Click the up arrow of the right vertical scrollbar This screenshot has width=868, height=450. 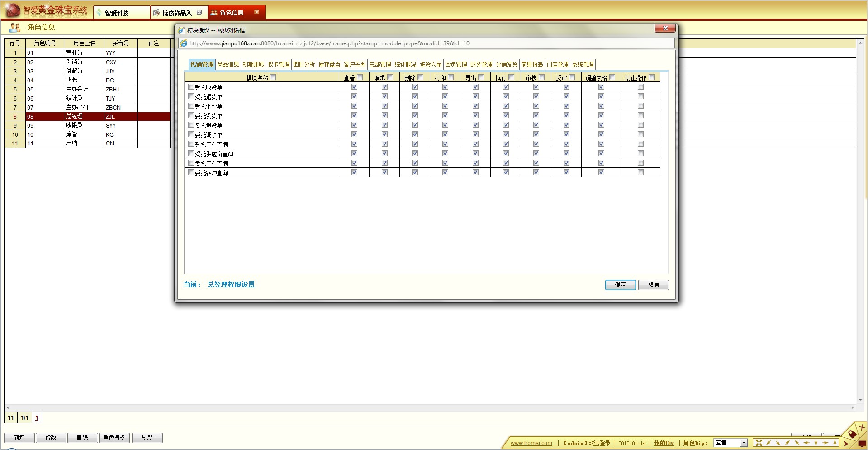(860, 43)
